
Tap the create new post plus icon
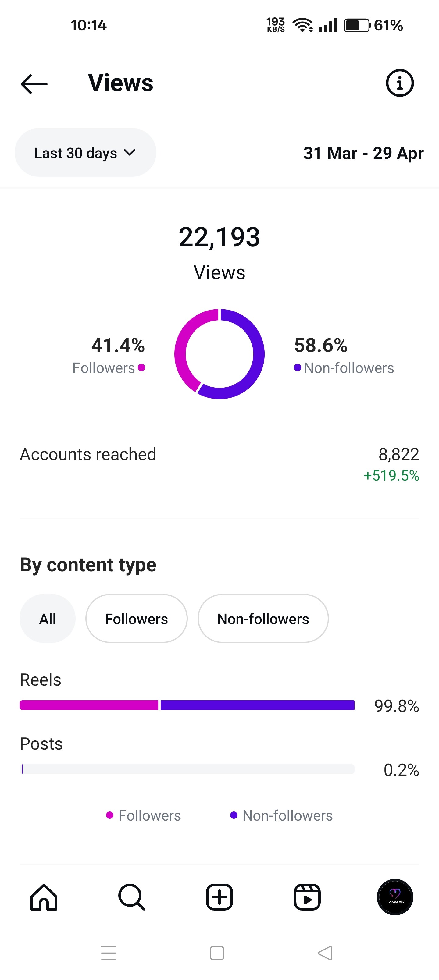click(x=219, y=897)
